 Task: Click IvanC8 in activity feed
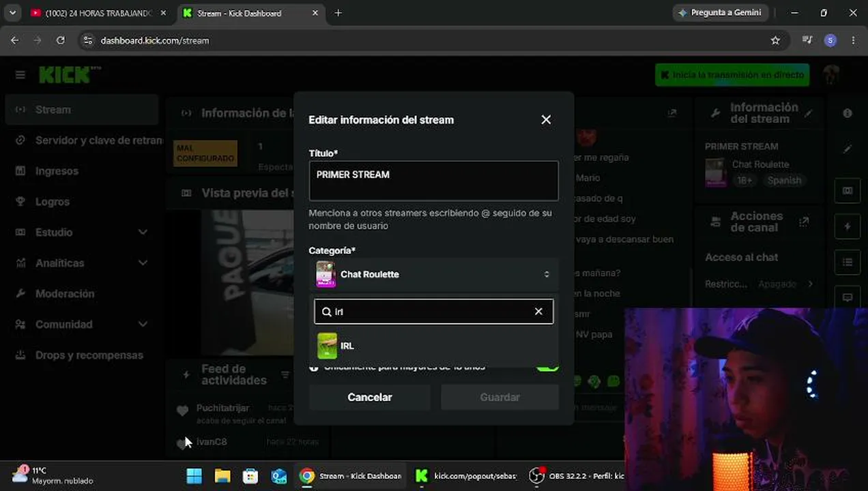(212, 442)
